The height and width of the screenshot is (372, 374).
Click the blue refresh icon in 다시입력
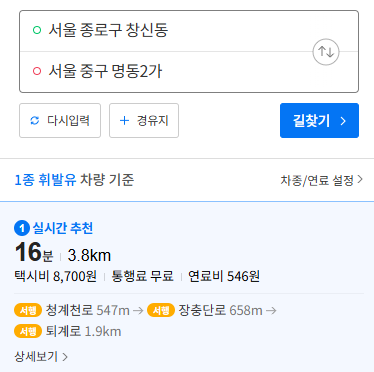[35, 121]
